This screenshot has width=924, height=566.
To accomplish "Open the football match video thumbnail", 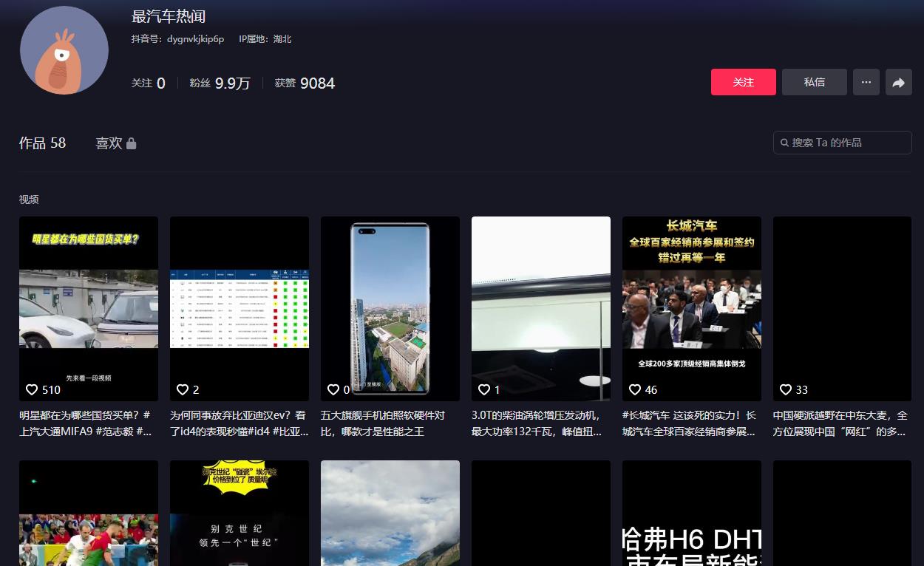I will tap(89, 514).
